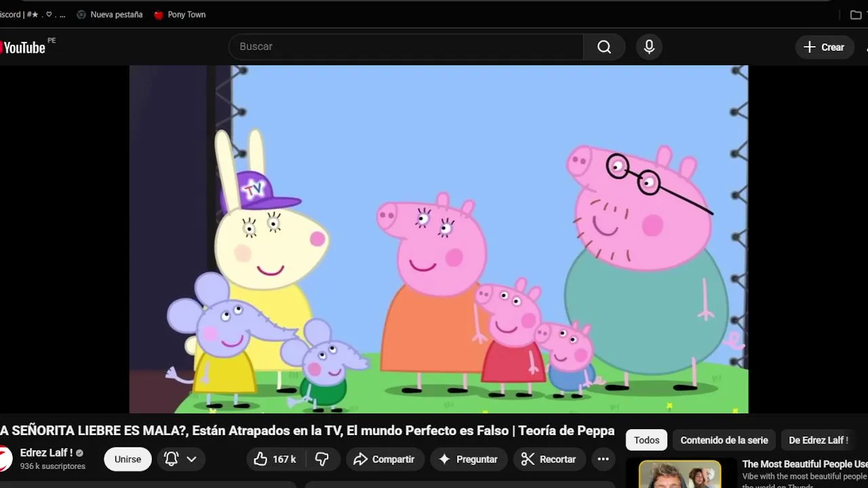Viewport: 868px width, 488px height.
Task: Open The Most Beautiful People title link
Action: (x=805, y=464)
